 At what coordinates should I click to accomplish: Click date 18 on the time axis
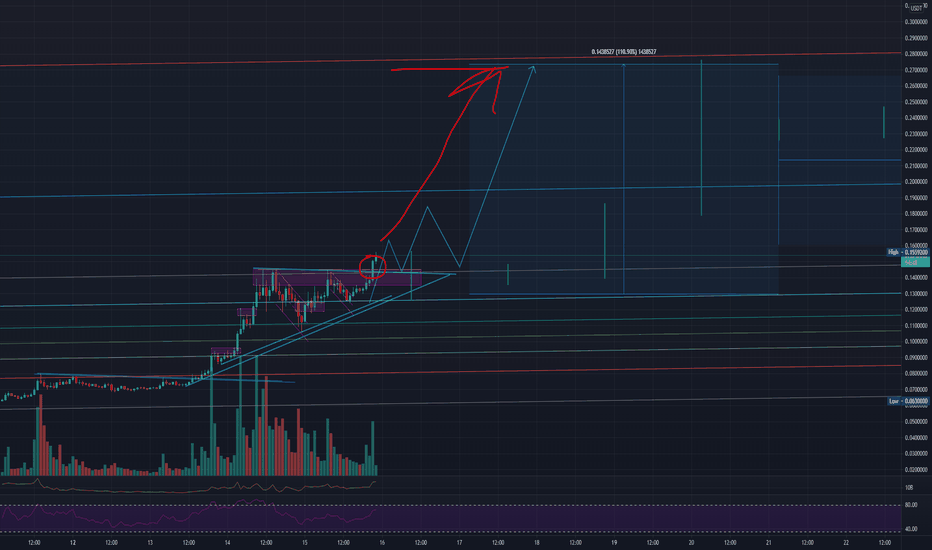coord(536,542)
